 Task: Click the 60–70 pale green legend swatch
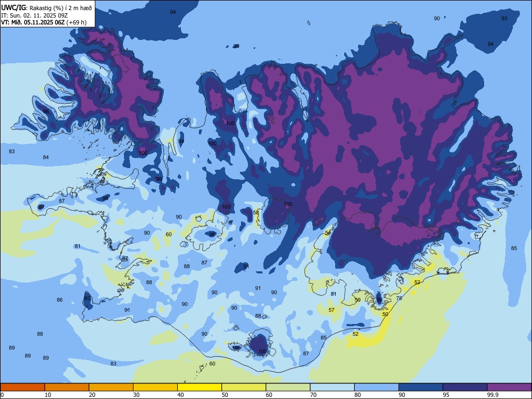[288, 387]
